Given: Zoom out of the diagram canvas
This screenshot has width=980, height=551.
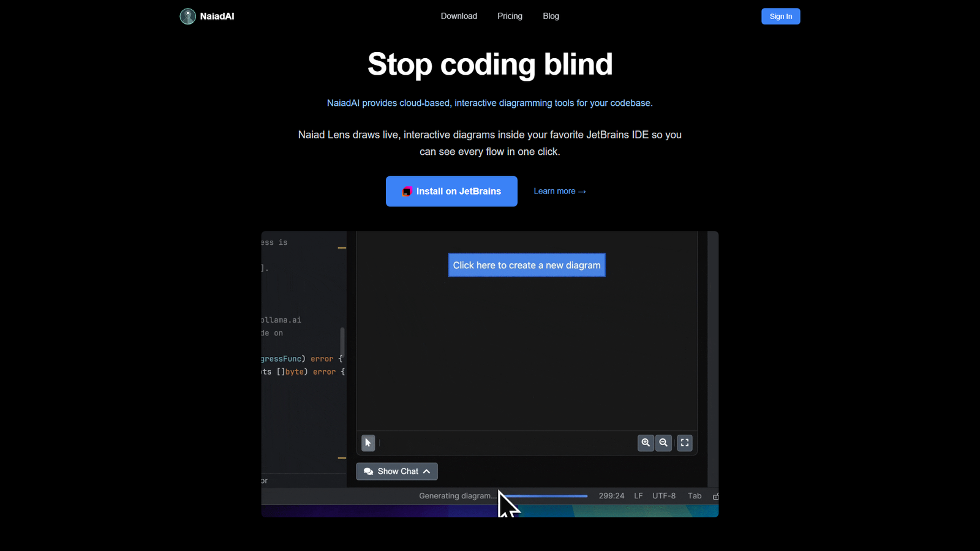Looking at the screenshot, I should point(663,443).
